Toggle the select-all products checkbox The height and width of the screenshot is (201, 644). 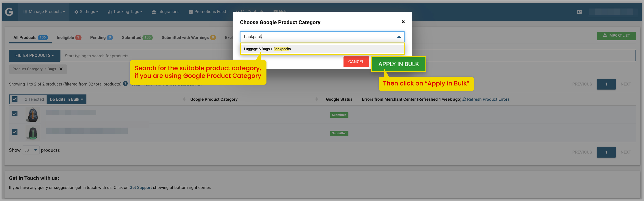[x=15, y=99]
